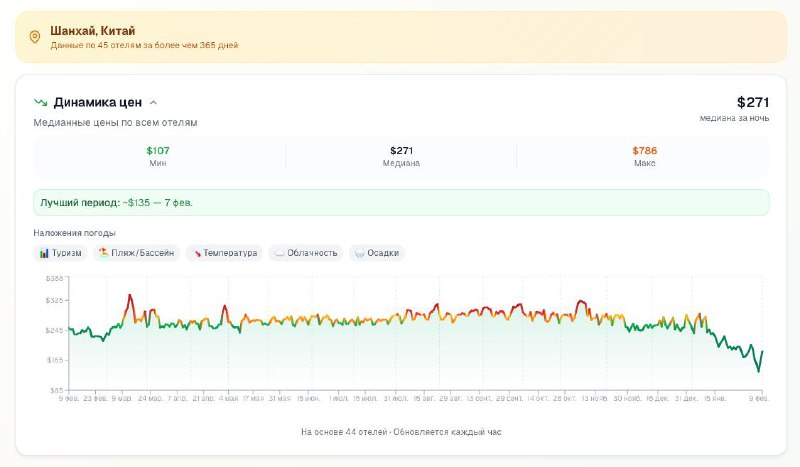The image size is (800, 467).
Task: Turn on the Осадки overlay
Action: tap(377, 253)
